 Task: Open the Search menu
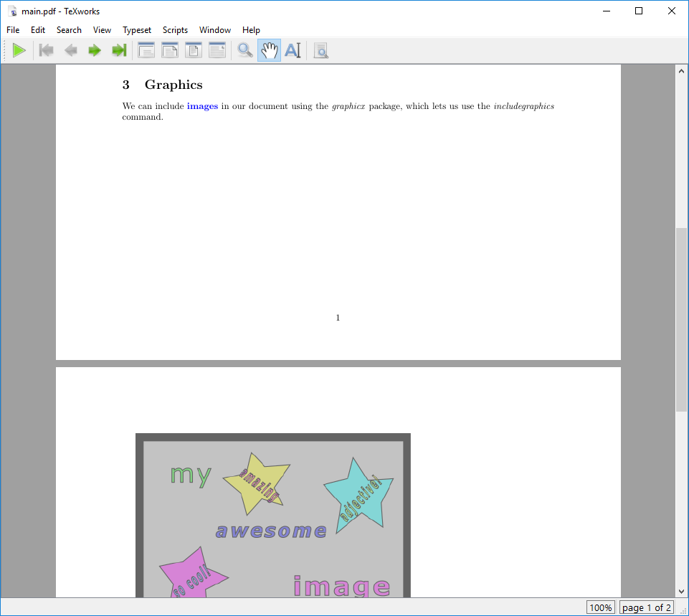[69, 29]
